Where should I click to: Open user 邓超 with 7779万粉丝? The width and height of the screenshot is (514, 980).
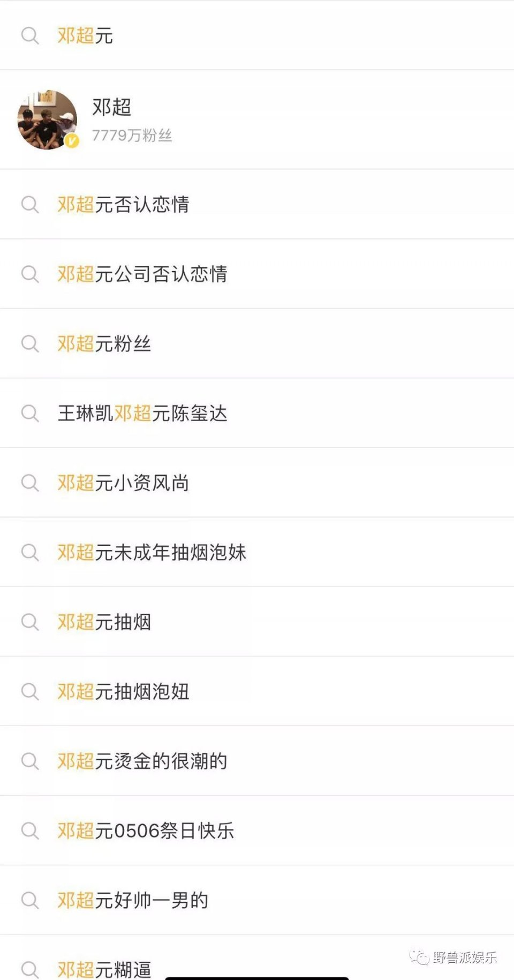pos(257,119)
